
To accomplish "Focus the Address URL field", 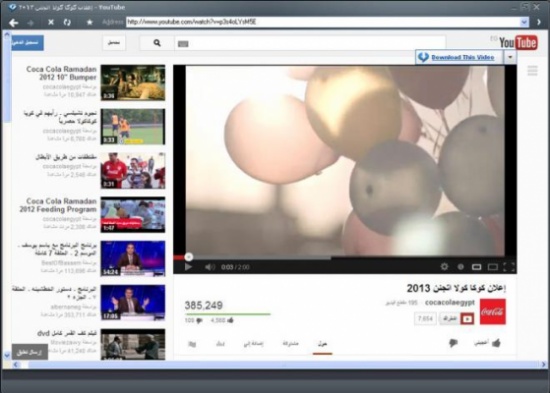I will pyautogui.click(x=323, y=22).
